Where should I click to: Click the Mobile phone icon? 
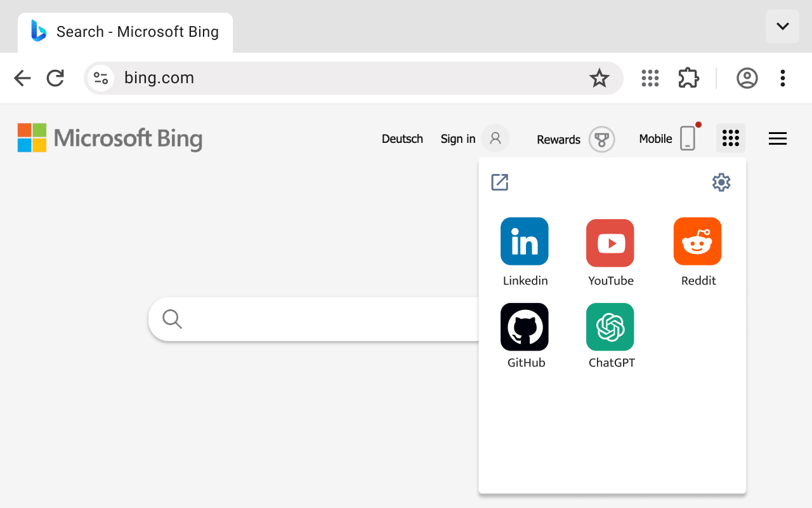[688, 138]
